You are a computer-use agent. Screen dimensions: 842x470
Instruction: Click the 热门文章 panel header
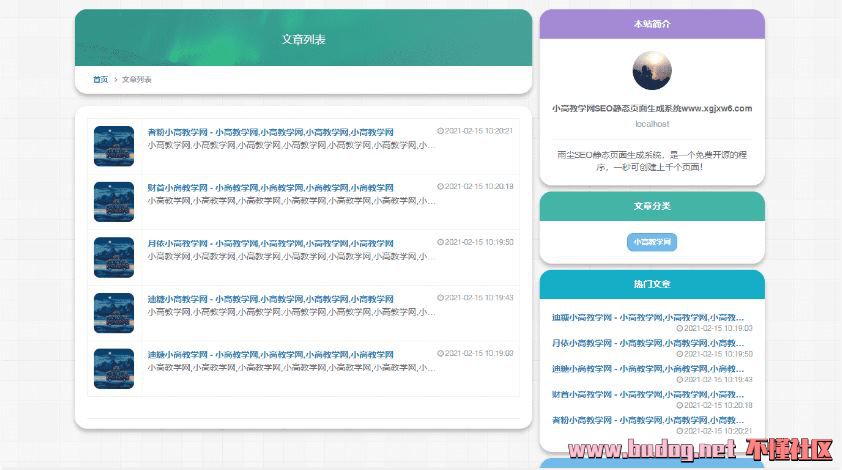pos(652,284)
